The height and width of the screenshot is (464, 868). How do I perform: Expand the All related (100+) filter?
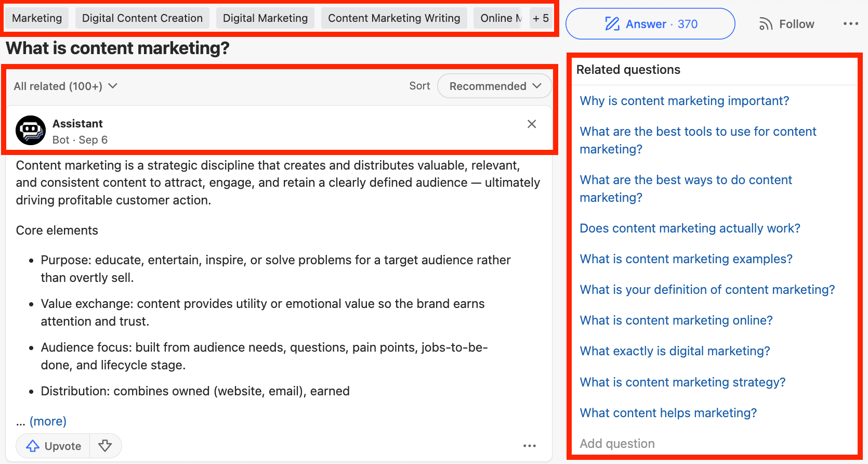(65, 86)
